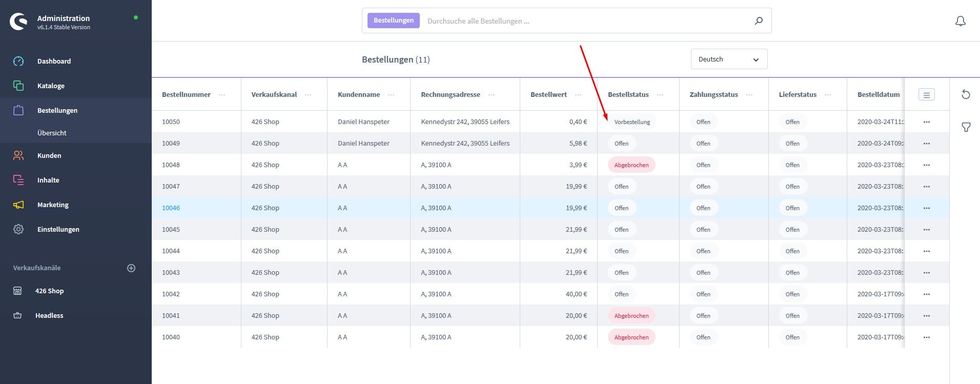Open Kataloge menu item
This screenshot has height=384, width=980.
[x=76, y=86]
